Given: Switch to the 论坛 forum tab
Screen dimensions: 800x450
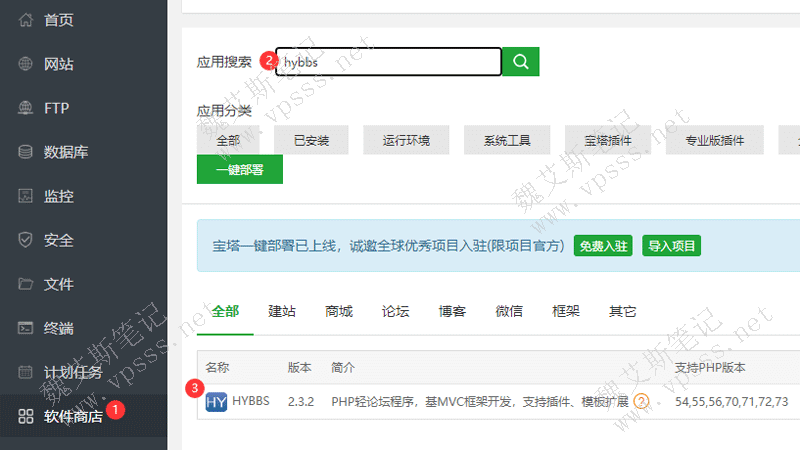Looking at the screenshot, I should pos(395,311).
